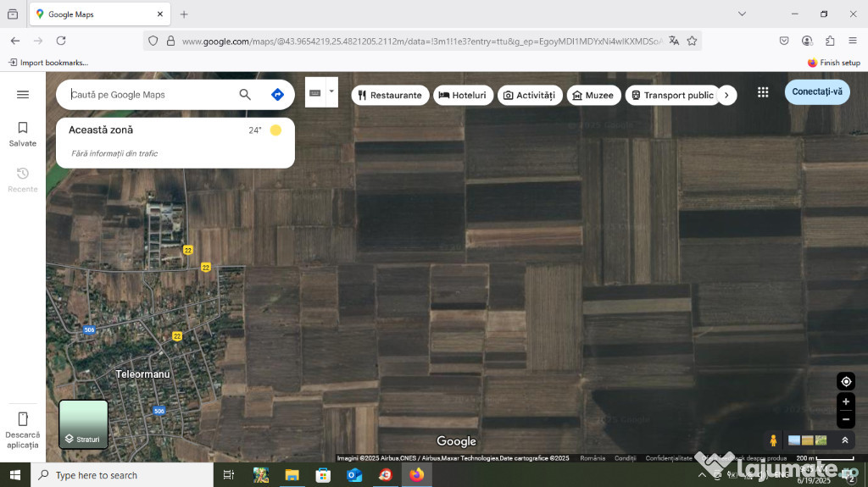
Task: Open Outlook from taskbar
Action: 354,475
